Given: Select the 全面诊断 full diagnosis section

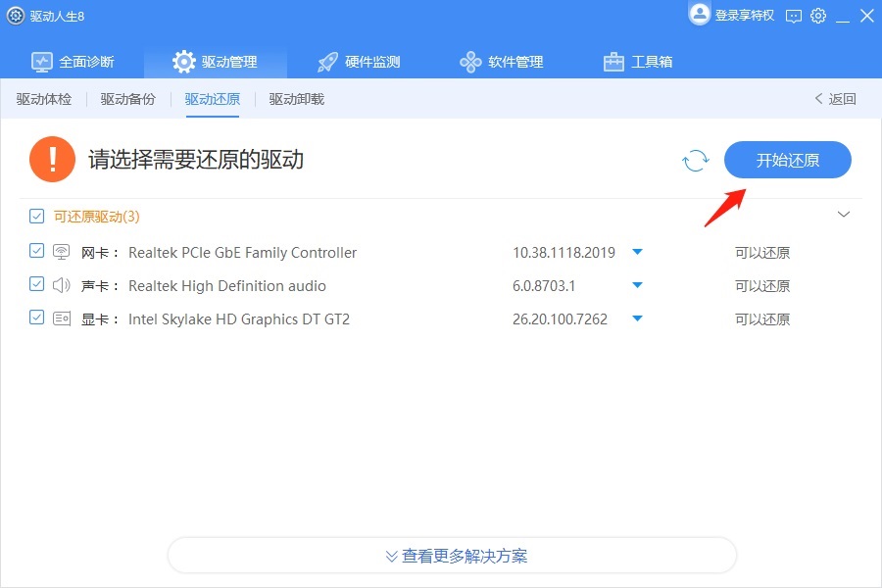Looking at the screenshot, I should point(73,61).
